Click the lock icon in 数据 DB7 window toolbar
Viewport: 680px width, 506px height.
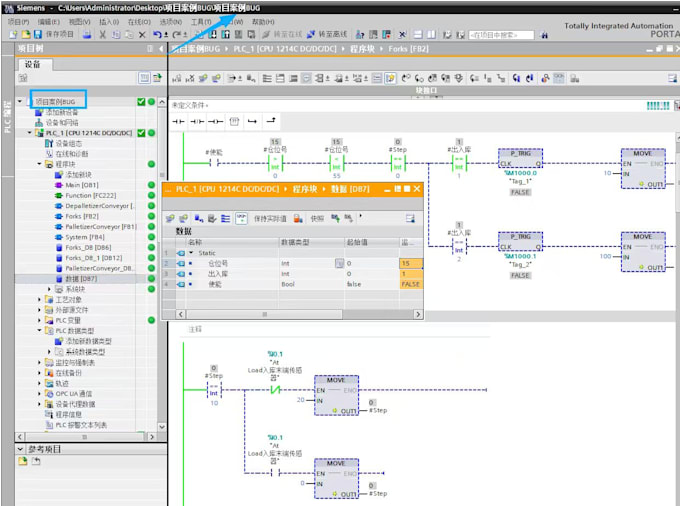click(x=298, y=219)
